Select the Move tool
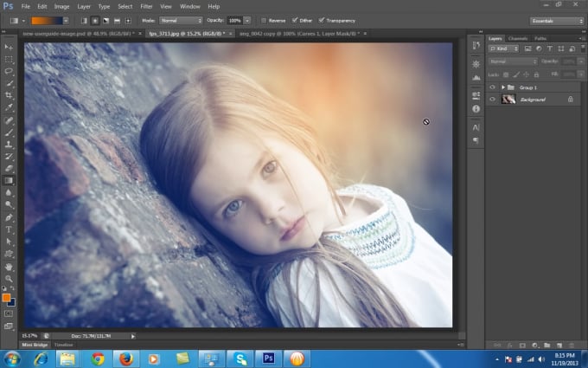Viewport: 588px width, 368px height. 9,48
